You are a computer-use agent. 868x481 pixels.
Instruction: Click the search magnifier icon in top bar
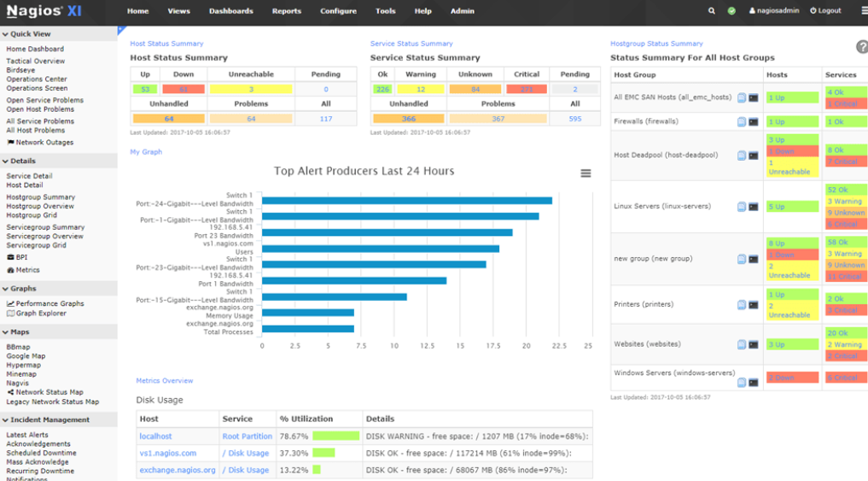tap(711, 10)
